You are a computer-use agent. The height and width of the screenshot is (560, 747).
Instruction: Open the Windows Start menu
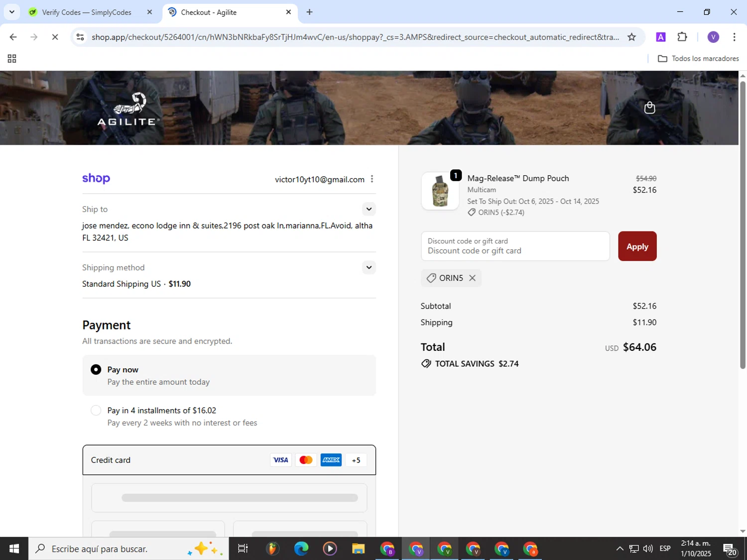point(14,549)
